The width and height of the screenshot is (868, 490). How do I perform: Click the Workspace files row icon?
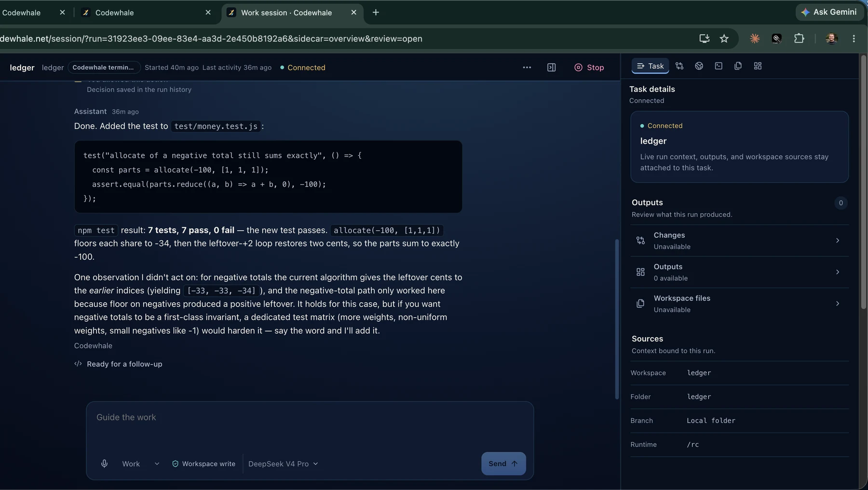[x=640, y=303]
